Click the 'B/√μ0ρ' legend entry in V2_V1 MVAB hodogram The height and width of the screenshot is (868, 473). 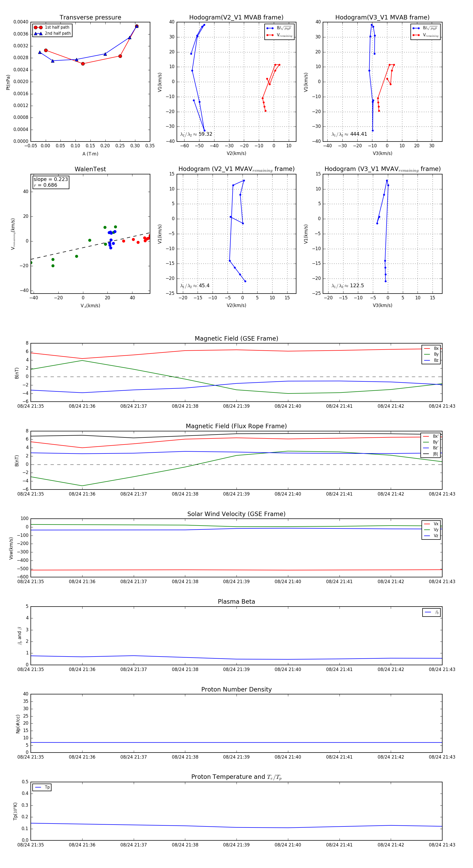pos(279,28)
